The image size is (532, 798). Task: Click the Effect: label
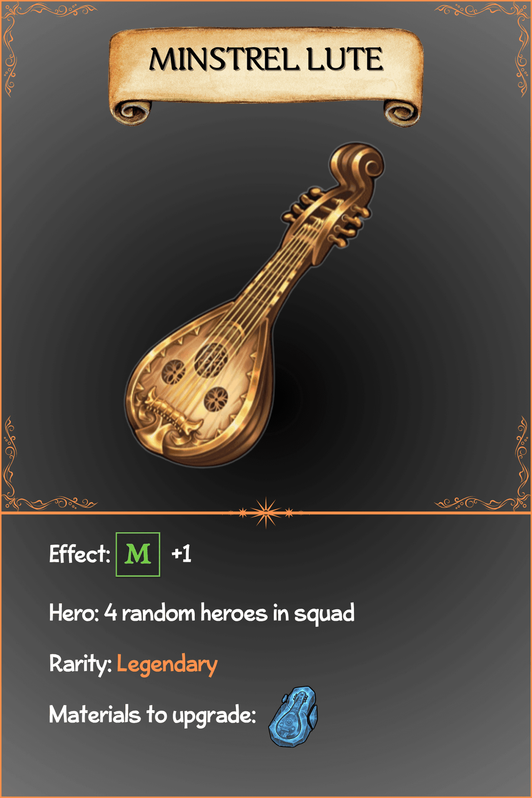[80, 554]
